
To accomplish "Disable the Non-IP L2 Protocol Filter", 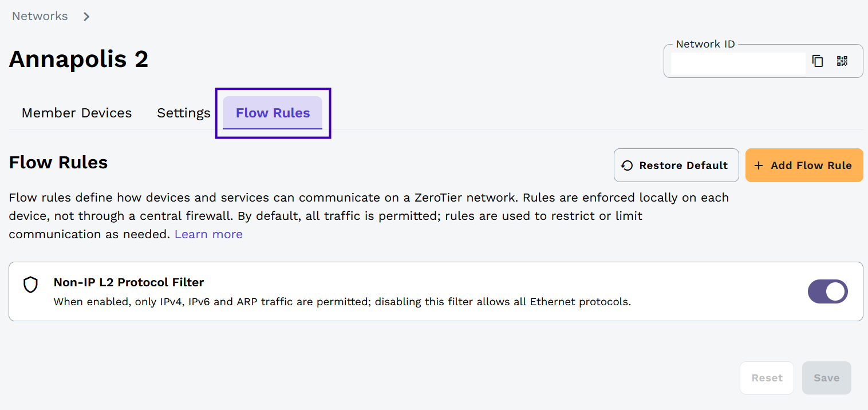I will pos(828,291).
